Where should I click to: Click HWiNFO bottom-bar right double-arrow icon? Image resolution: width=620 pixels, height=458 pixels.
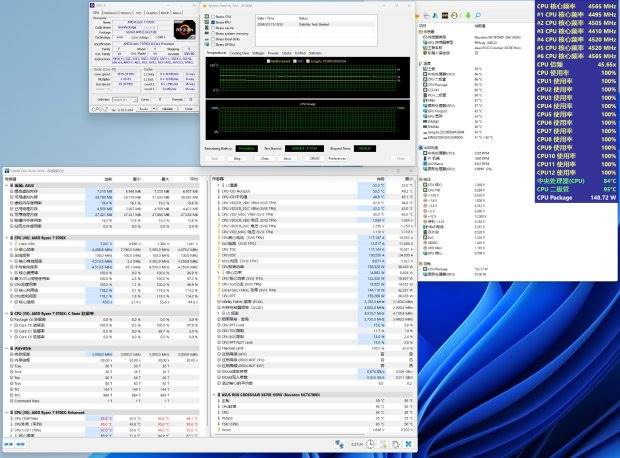[x=21, y=444]
